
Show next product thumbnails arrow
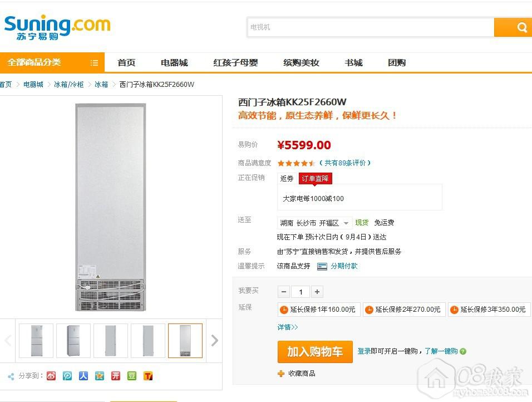(215, 341)
